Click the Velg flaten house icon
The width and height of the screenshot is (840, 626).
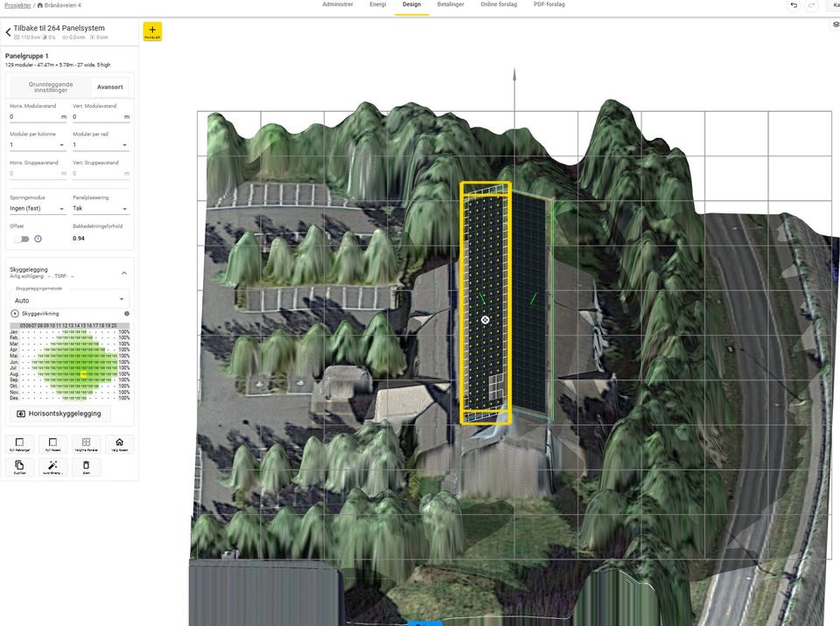[119, 444]
